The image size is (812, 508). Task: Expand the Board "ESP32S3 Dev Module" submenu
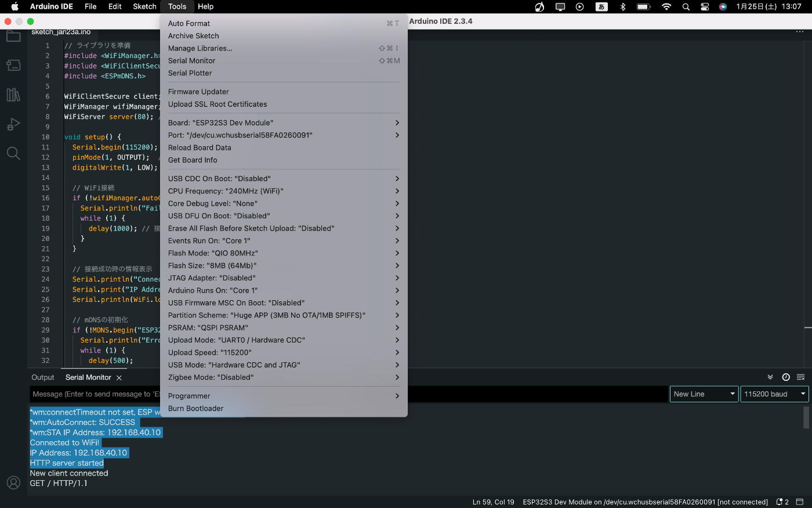284,123
